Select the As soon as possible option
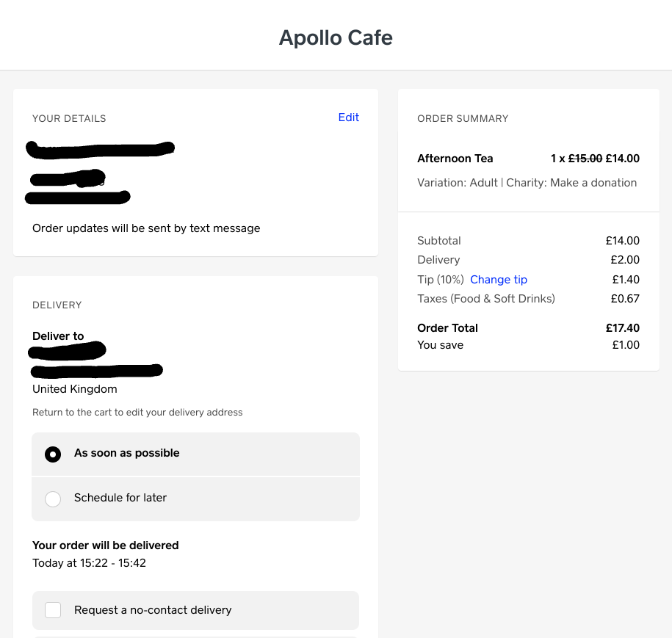Image resolution: width=672 pixels, height=638 pixels. click(x=53, y=454)
